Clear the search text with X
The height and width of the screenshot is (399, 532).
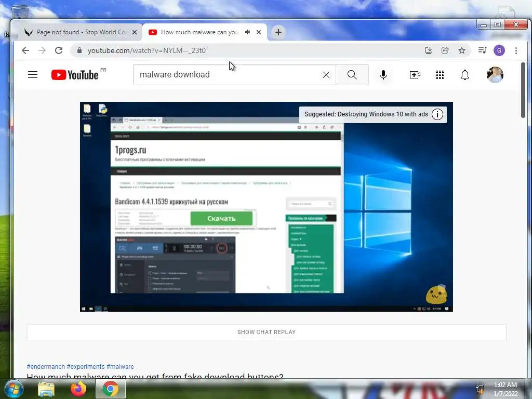click(x=326, y=75)
